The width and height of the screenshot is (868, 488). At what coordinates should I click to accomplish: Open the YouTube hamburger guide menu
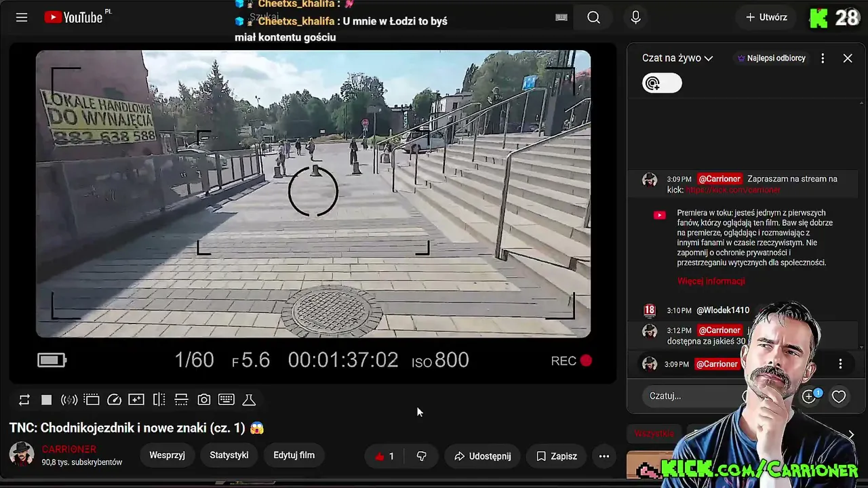(x=22, y=18)
